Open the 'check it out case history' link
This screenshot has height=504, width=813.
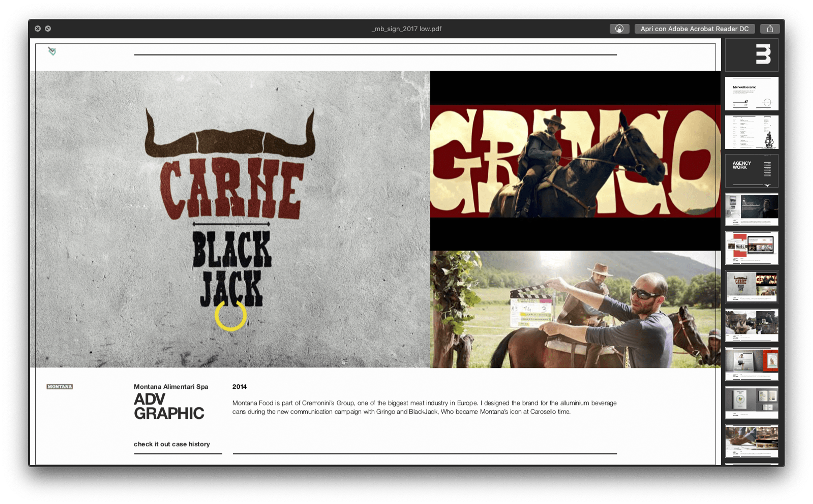pyautogui.click(x=172, y=444)
